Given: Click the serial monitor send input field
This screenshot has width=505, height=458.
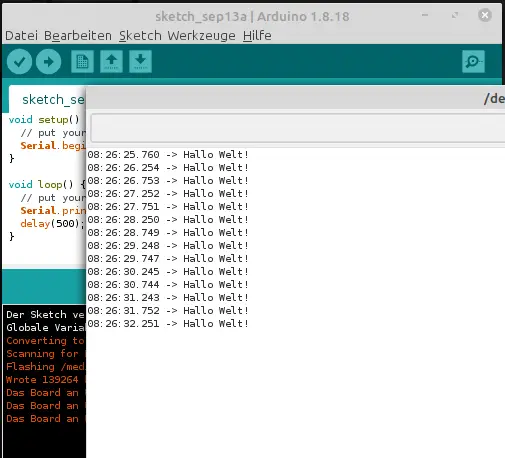Looking at the screenshot, I should 298,128.
